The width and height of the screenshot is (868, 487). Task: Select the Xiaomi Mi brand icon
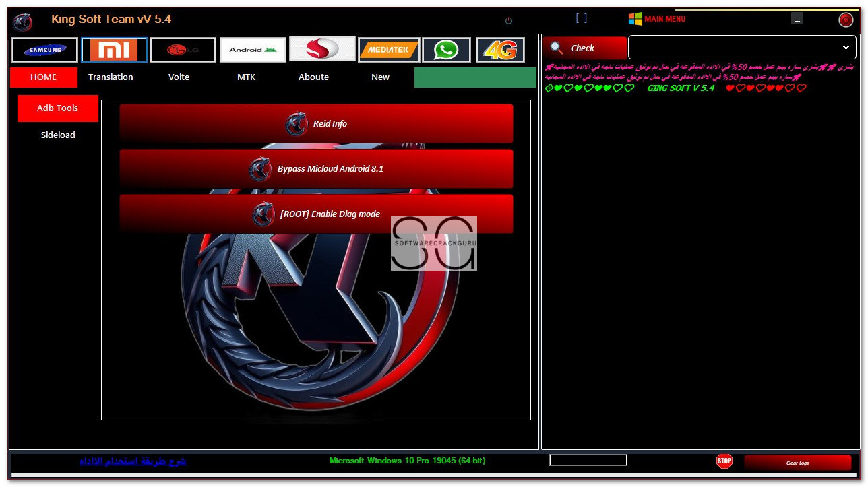(x=114, y=50)
